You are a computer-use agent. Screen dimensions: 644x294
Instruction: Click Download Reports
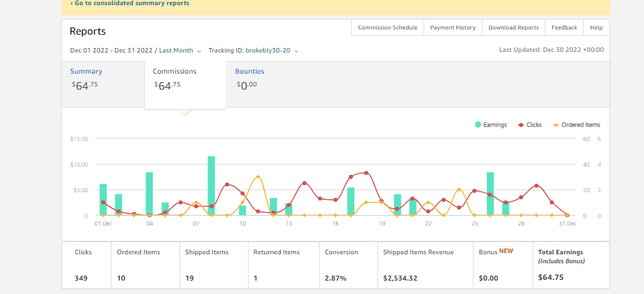pyautogui.click(x=513, y=28)
